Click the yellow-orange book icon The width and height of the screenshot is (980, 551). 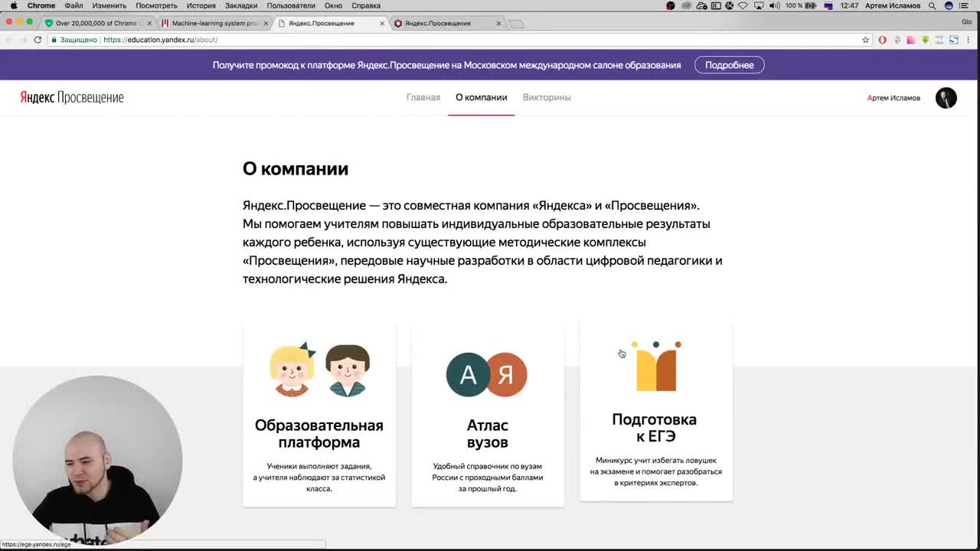pos(656,367)
